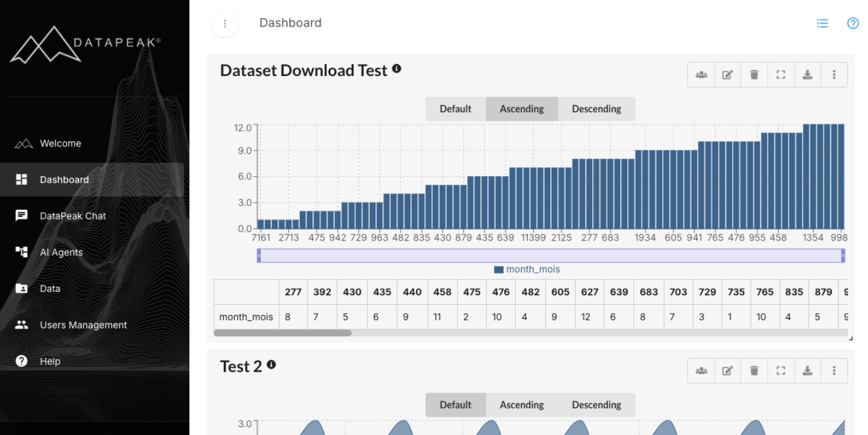868x435 pixels.
Task: Go to Users Management page
Action: pos(83,325)
